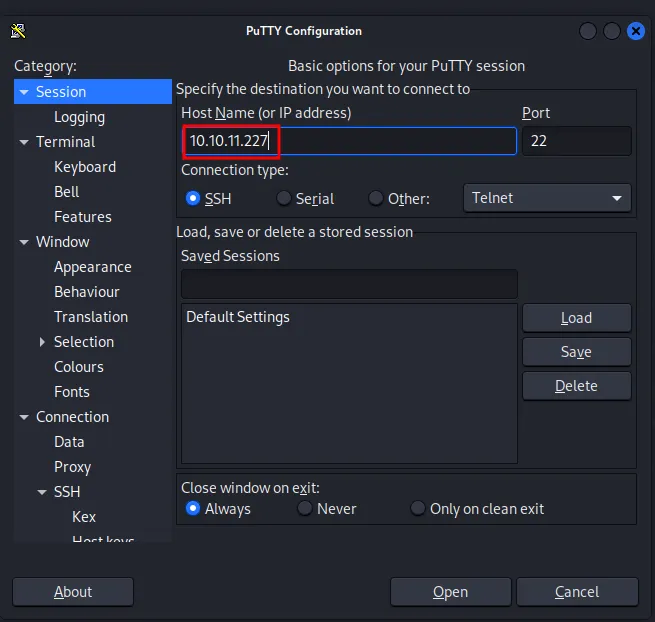Collapse the Session category arrow

point(24,92)
